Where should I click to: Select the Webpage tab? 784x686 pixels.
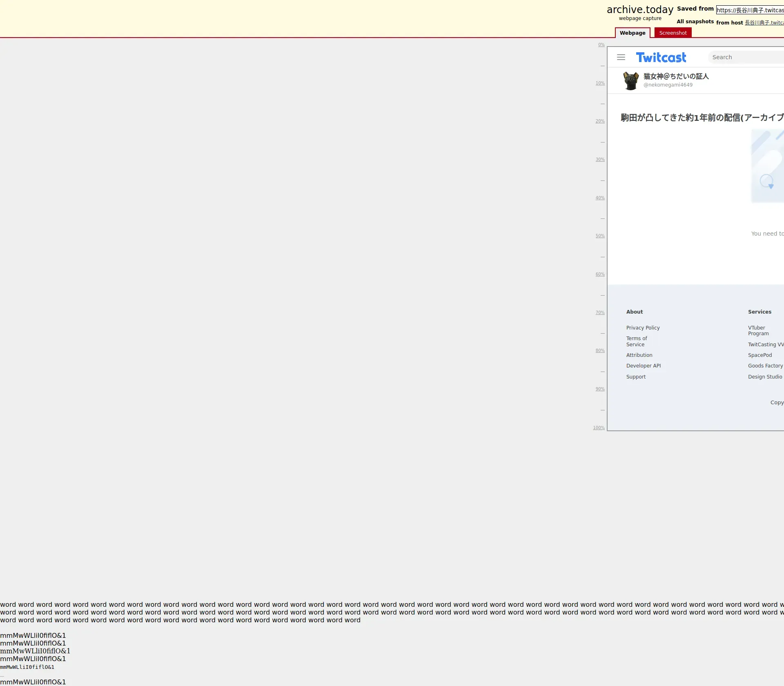632,33
